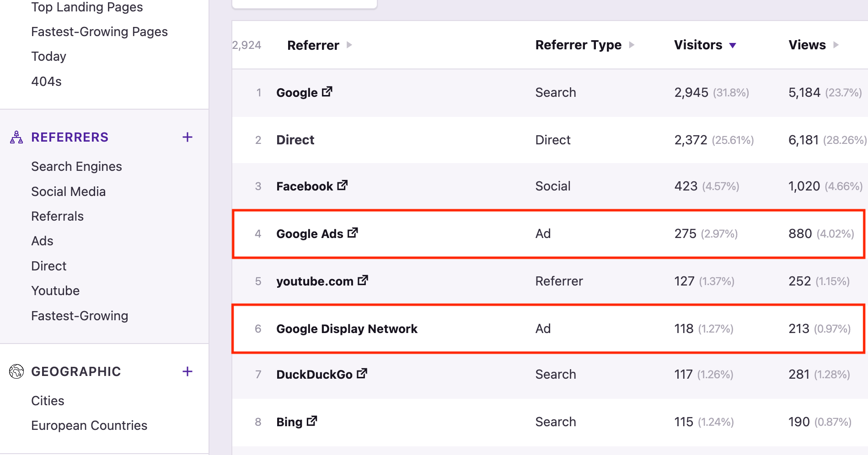This screenshot has width=868, height=455.
Task: Open the youtube.com external link icon
Action: point(363,280)
